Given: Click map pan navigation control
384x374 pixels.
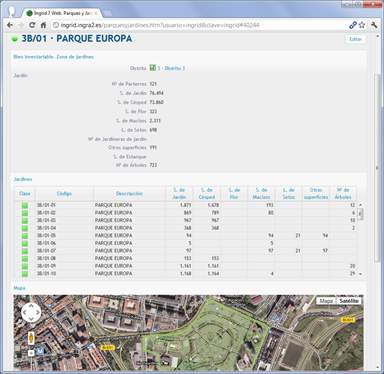Looking at the screenshot, I should (x=31, y=313).
